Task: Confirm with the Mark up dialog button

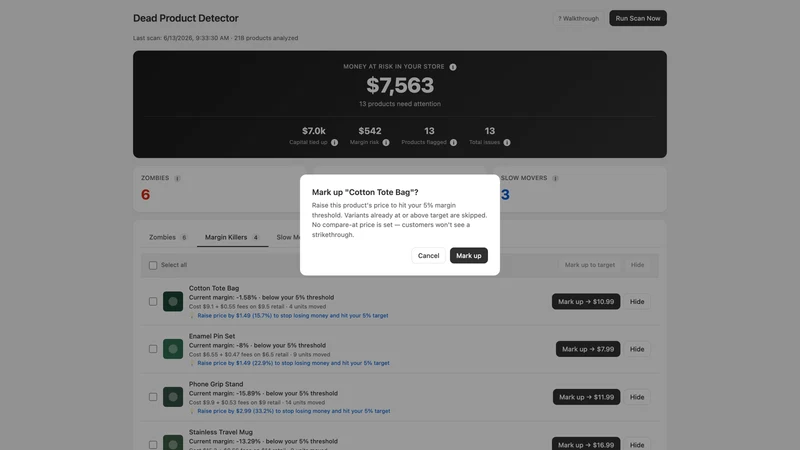Action: pos(468,256)
